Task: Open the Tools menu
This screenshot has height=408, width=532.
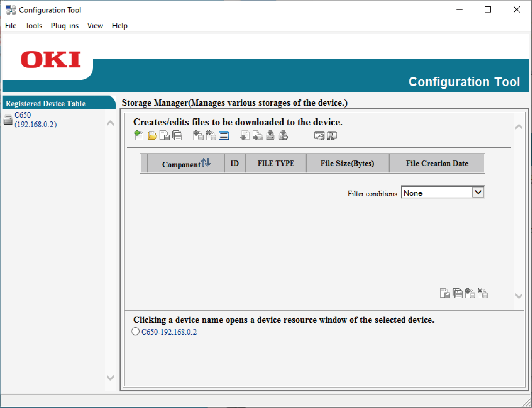Action: pyautogui.click(x=33, y=26)
